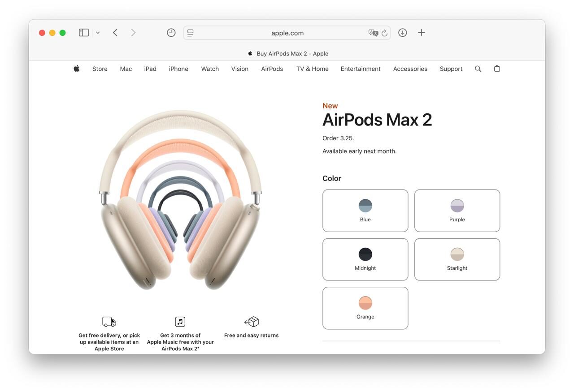
Task: Open the shopping bag
Action: (x=497, y=69)
